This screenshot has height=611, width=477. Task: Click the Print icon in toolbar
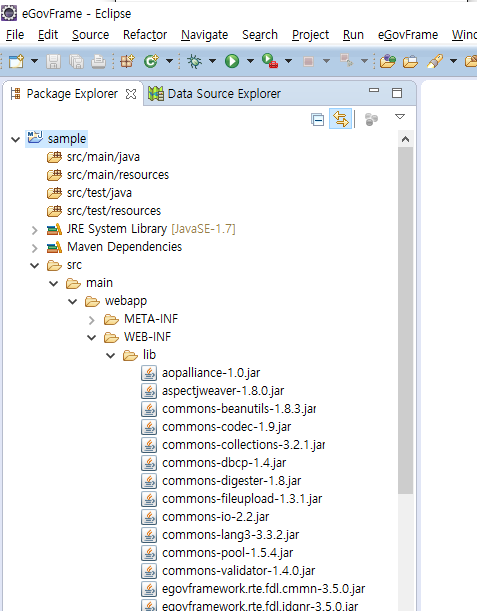tap(98, 62)
